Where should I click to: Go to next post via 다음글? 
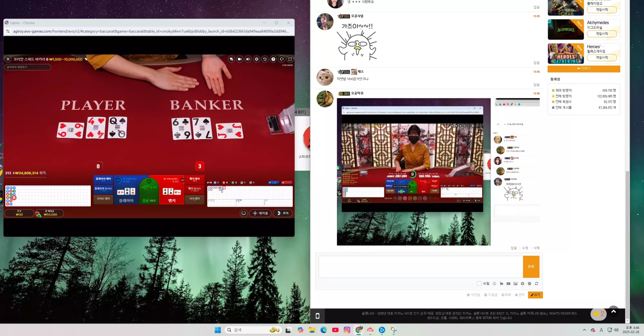tap(491, 295)
